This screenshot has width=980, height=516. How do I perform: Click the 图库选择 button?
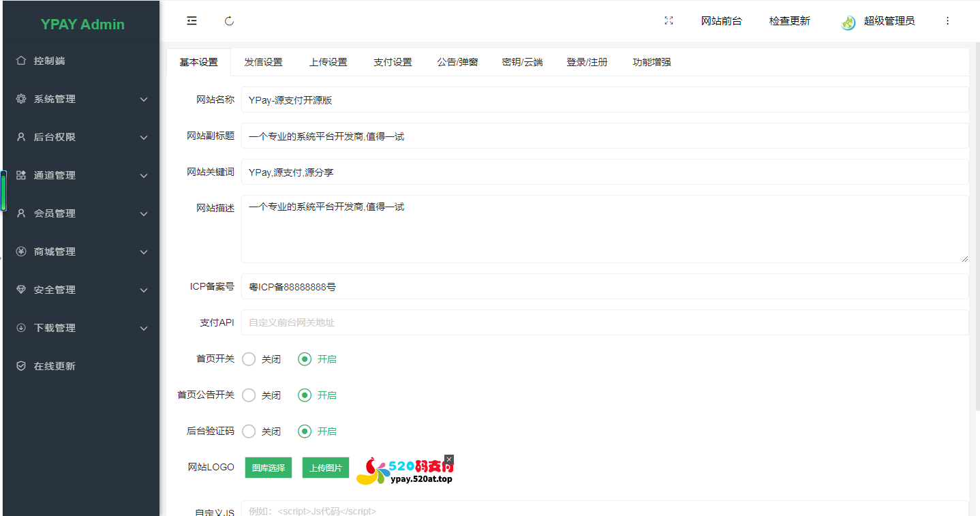click(269, 468)
